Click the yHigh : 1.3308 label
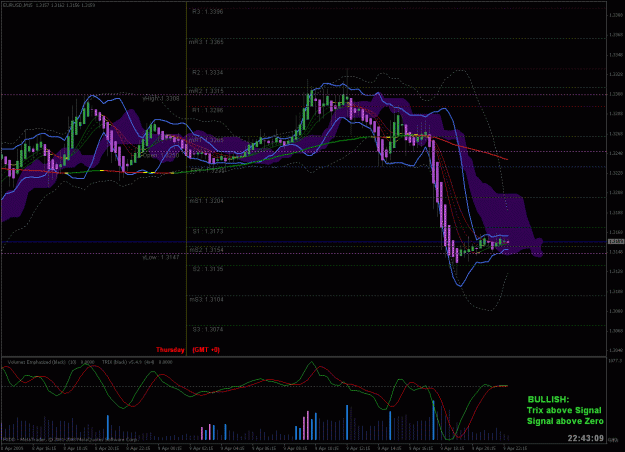Viewport: 625px width, 452px height. [x=161, y=98]
